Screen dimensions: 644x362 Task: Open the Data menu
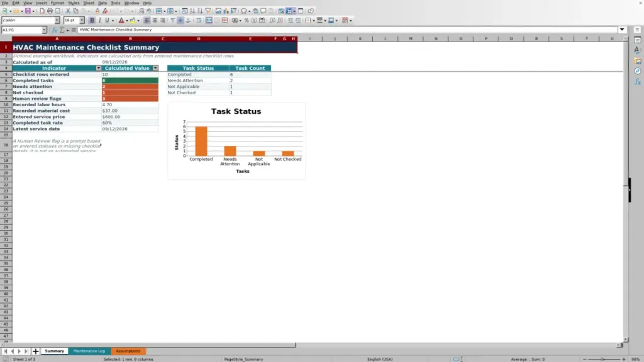[x=103, y=3]
